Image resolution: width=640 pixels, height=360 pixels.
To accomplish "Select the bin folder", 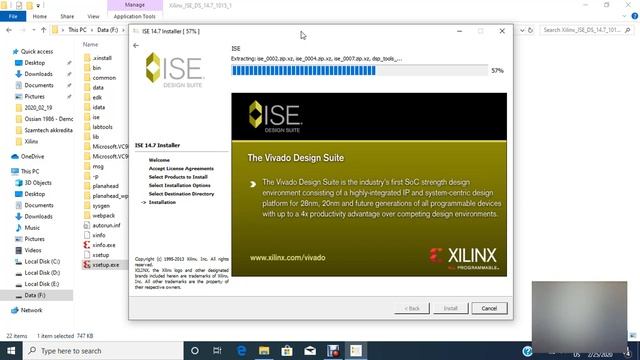I will coord(96,68).
